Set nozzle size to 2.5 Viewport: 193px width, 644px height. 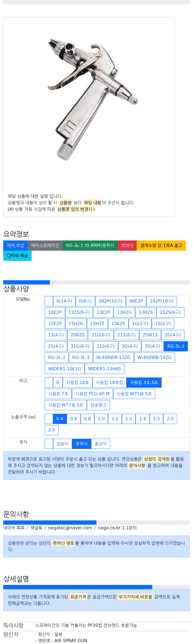51,430
